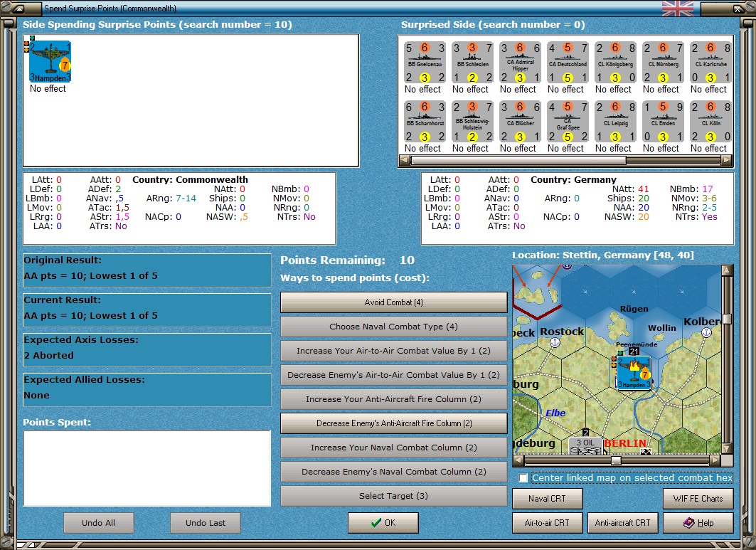Screen dimensions: 756x550
Task: Choose the CA Graf Spee counter
Action: 568,122
